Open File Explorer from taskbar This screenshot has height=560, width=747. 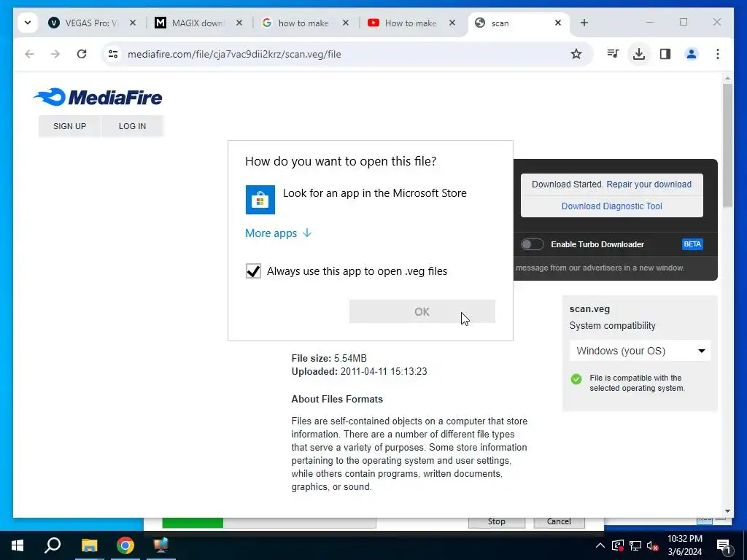pyautogui.click(x=89, y=545)
